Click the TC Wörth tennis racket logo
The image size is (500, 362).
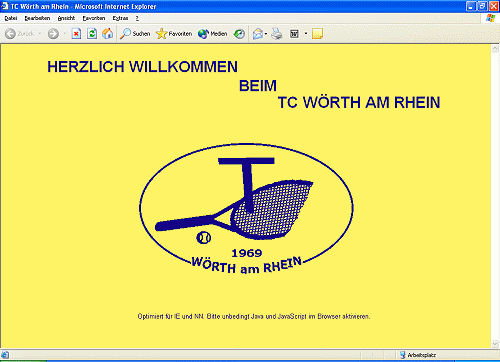[246, 209]
